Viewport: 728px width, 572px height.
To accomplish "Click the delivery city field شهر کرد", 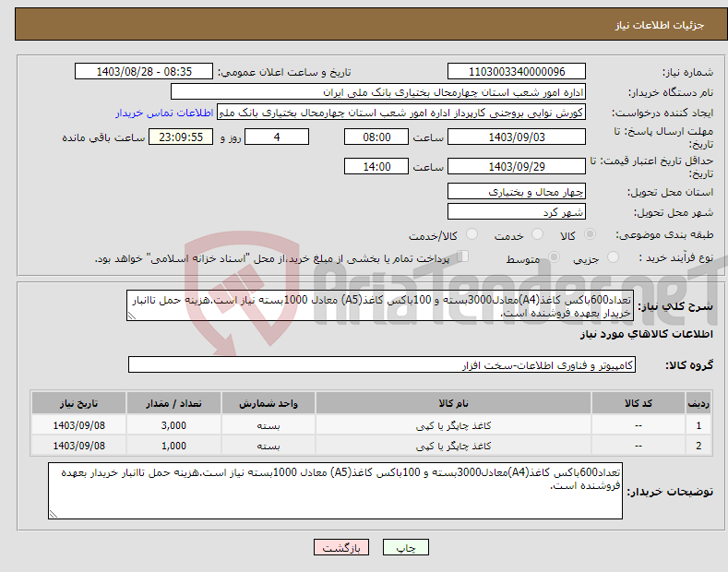I will [x=517, y=211].
